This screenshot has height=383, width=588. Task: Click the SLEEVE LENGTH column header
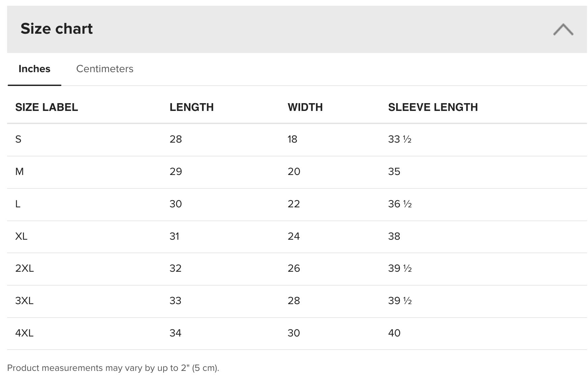(x=433, y=107)
